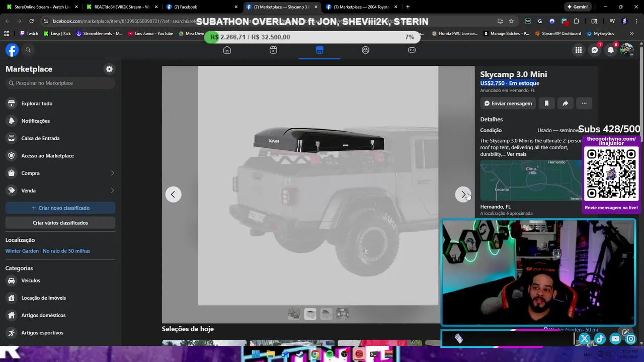The height and width of the screenshot is (362, 644).
Task: Open Notificações in Marketplace sidebar
Action: point(60,121)
